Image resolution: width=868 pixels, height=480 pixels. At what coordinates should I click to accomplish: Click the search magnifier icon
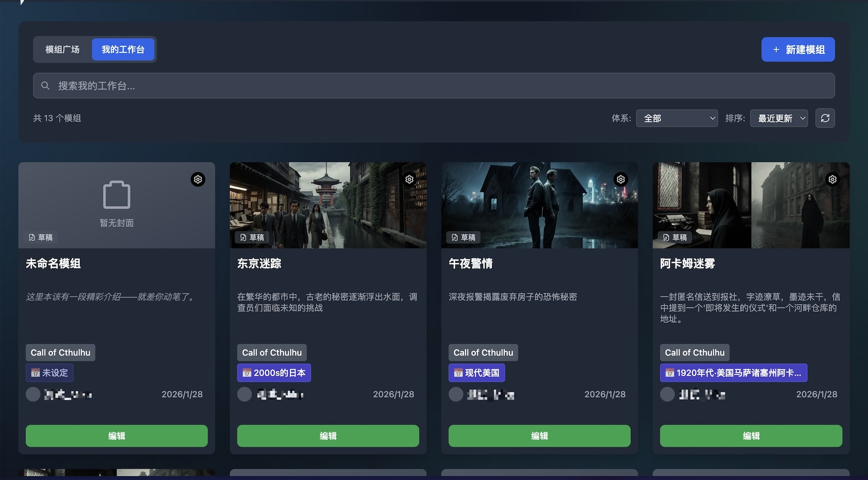coord(46,85)
